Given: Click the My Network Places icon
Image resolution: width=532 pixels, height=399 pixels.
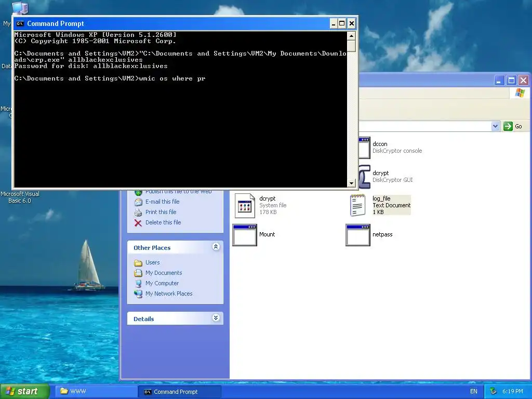Looking at the screenshot, I should coord(138,294).
